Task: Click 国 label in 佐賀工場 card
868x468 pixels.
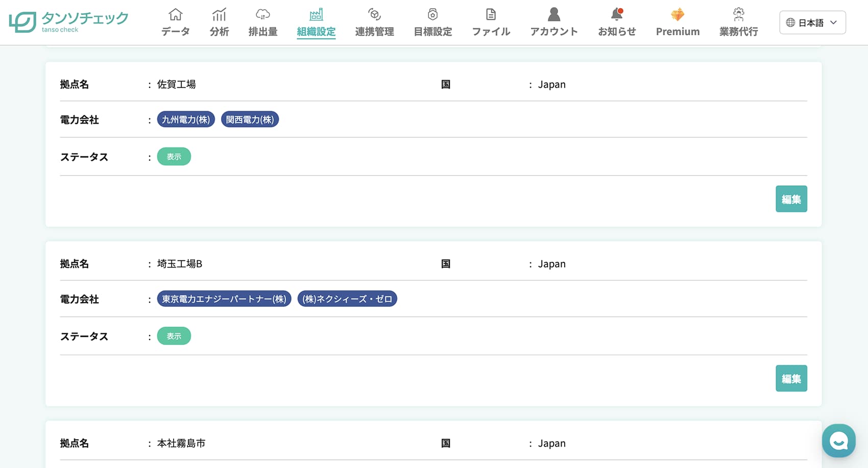Action: [x=446, y=84]
